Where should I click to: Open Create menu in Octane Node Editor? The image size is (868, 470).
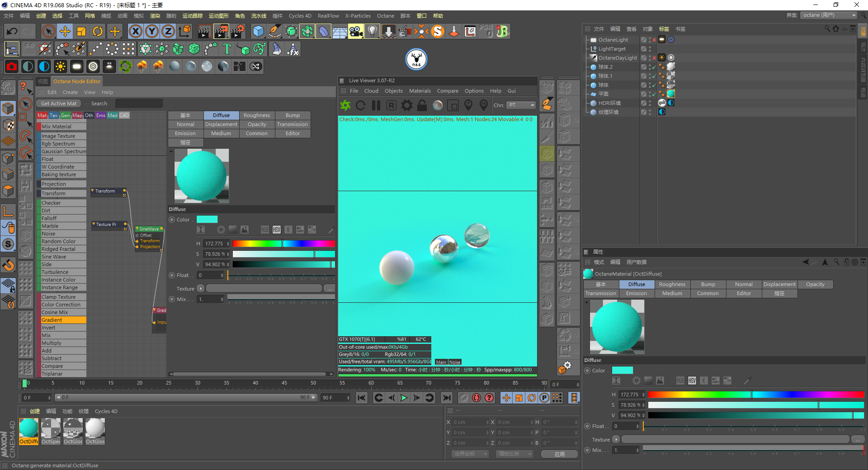[x=70, y=92]
